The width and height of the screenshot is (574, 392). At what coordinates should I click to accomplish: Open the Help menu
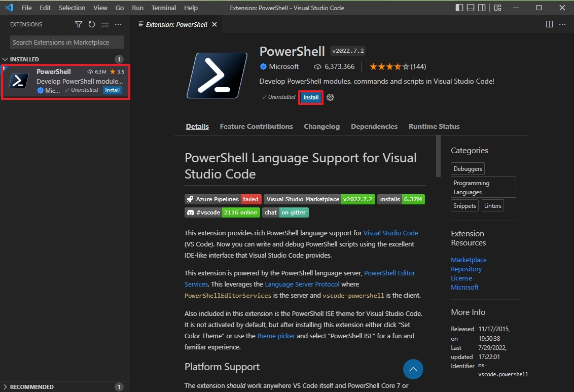(191, 8)
